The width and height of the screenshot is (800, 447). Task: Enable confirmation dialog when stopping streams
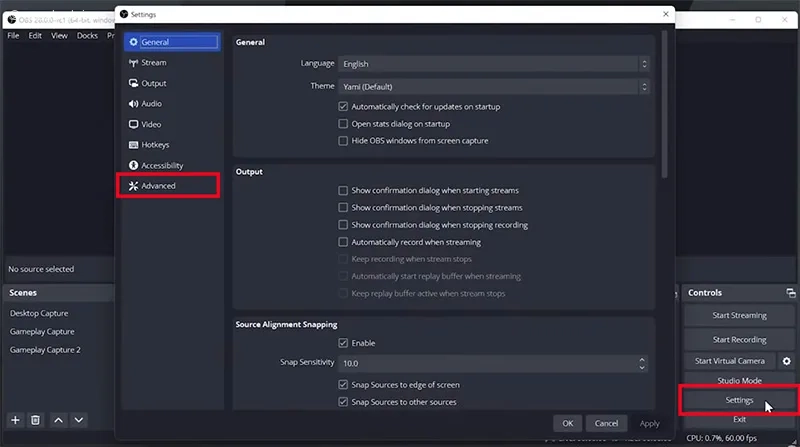pyautogui.click(x=343, y=208)
